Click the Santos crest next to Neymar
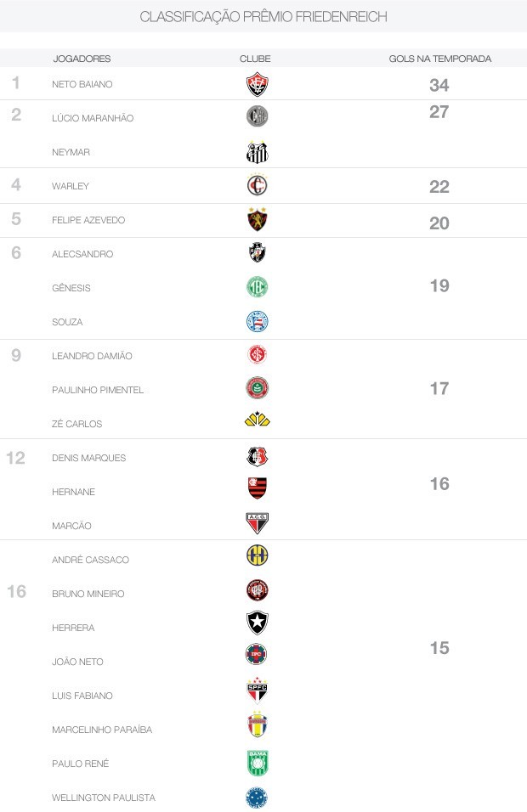The width and height of the screenshot is (527, 812). click(257, 152)
